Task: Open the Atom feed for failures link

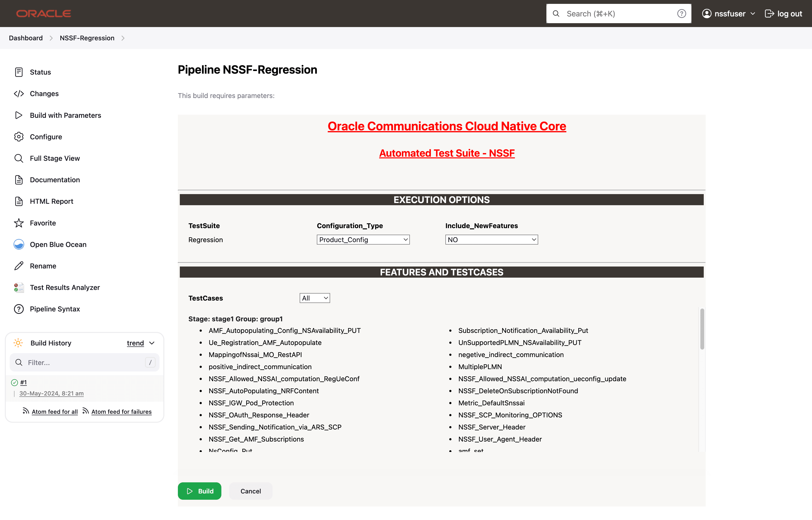Action: click(x=121, y=412)
